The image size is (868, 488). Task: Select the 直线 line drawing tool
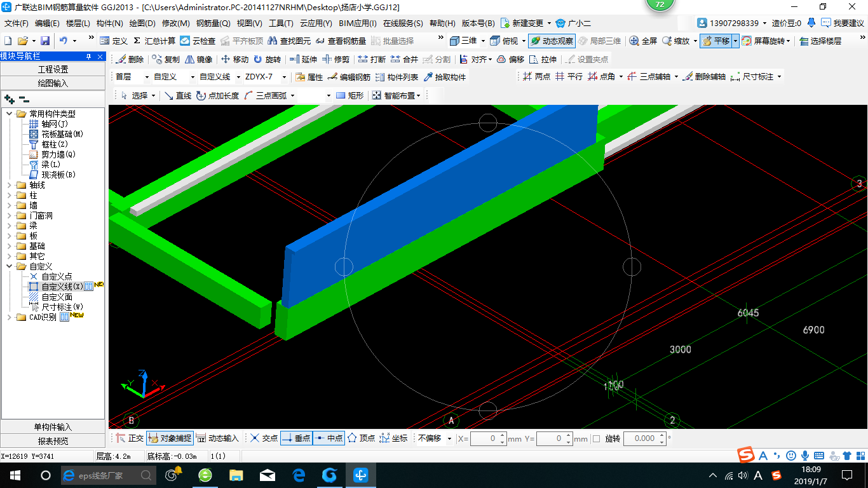(177, 95)
